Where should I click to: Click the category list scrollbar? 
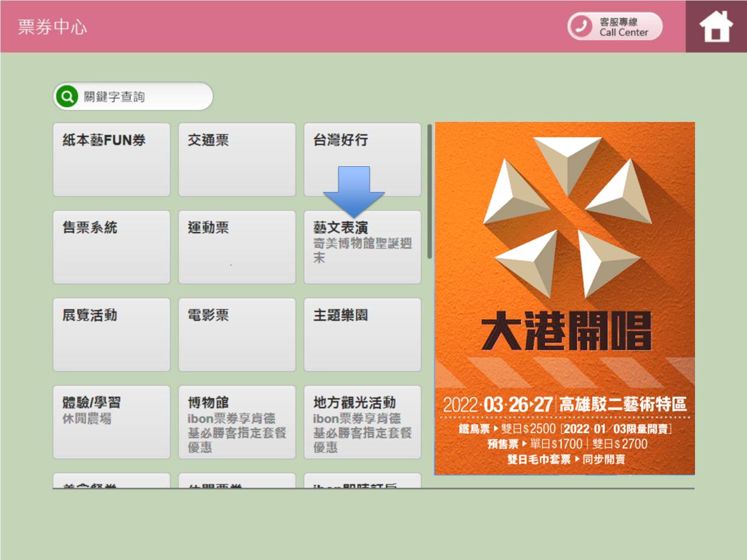click(430, 191)
